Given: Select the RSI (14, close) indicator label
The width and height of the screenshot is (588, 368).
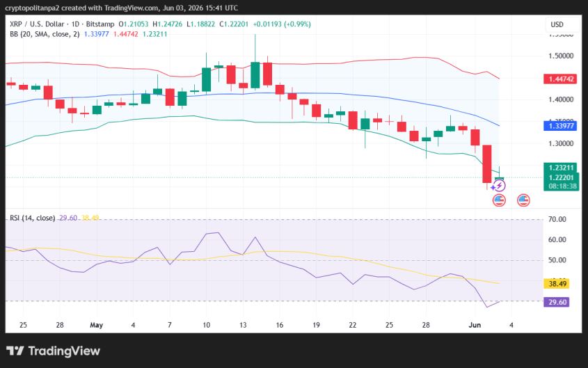Looking at the screenshot, I should pos(32,218).
